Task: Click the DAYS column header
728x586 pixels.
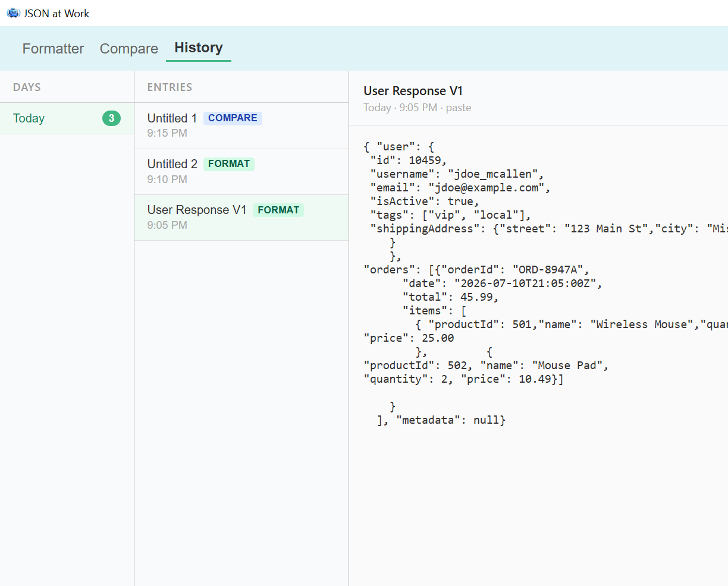Action: (x=27, y=87)
